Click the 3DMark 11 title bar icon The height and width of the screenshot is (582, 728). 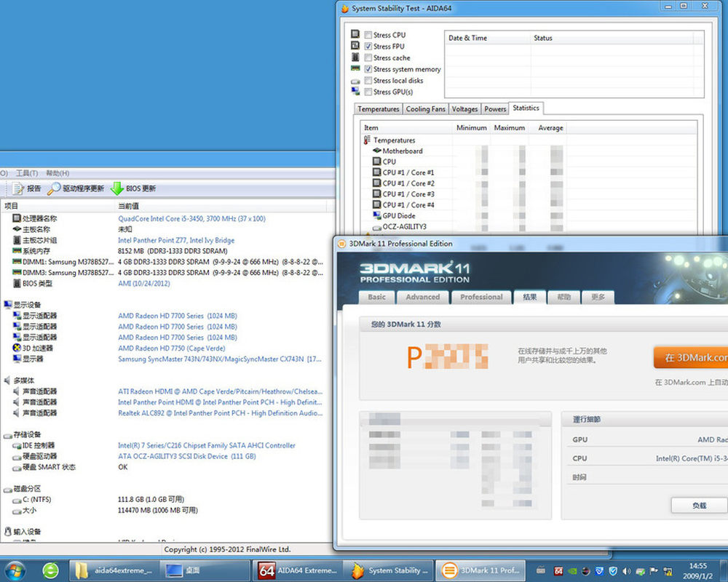tap(341, 244)
